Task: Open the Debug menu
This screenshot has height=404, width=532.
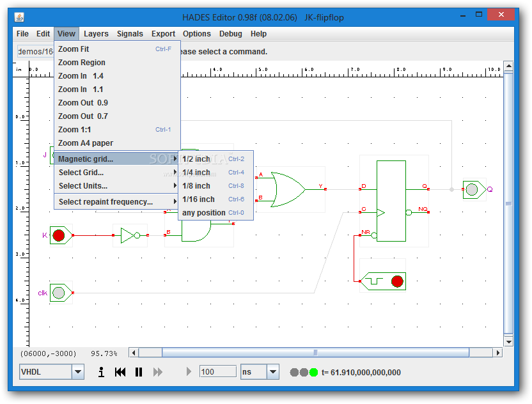Action: (x=231, y=34)
